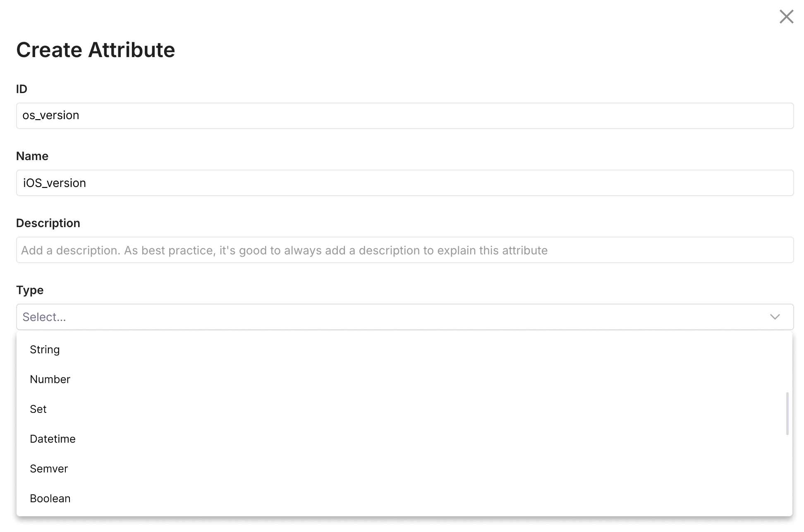Viewport: 804px width, 532px height.
Task: Click the Type field label
Action: coord(30,290)
